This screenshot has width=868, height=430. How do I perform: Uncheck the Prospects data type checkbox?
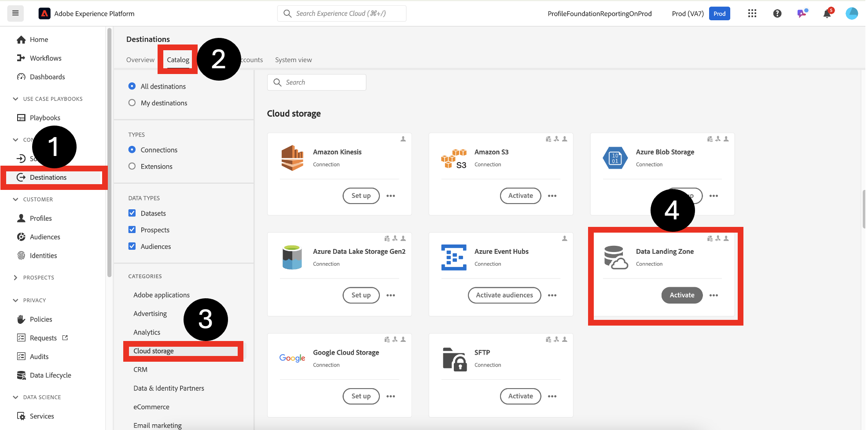[132, 230]
